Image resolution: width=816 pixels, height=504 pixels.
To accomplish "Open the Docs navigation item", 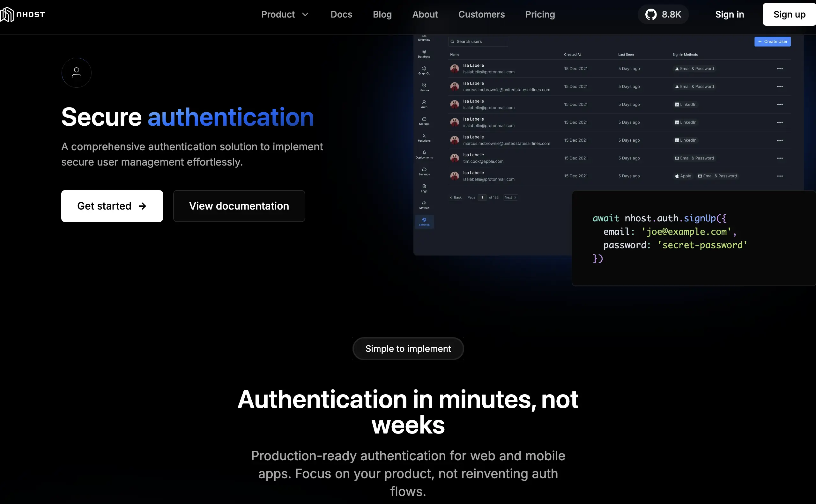I will point(341,14).
